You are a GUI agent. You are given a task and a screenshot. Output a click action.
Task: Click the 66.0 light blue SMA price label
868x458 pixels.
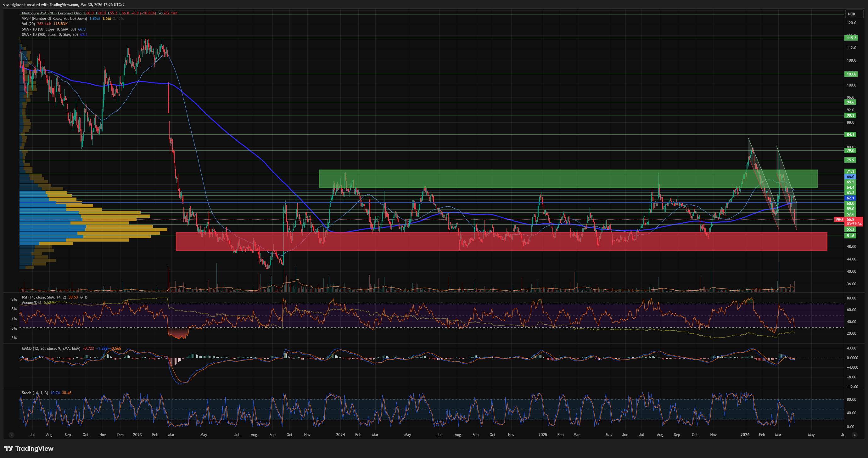pos(850,176)
